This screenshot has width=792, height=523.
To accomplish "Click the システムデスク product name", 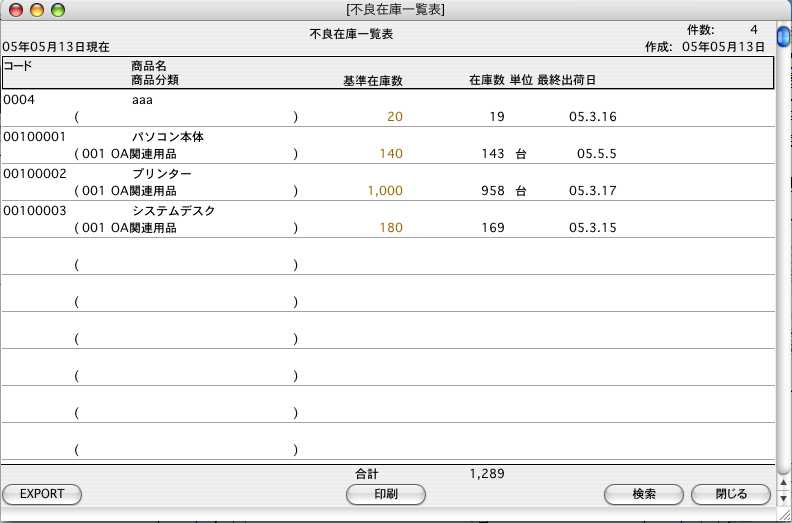I will [174, 211].
